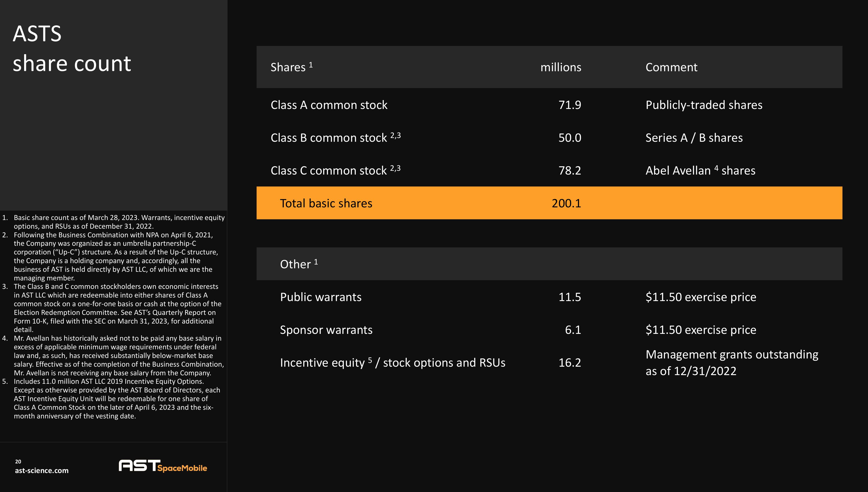Click the 'millions' column header
Viewport: 868px width, 492px height.
click(x=561, y=67)
